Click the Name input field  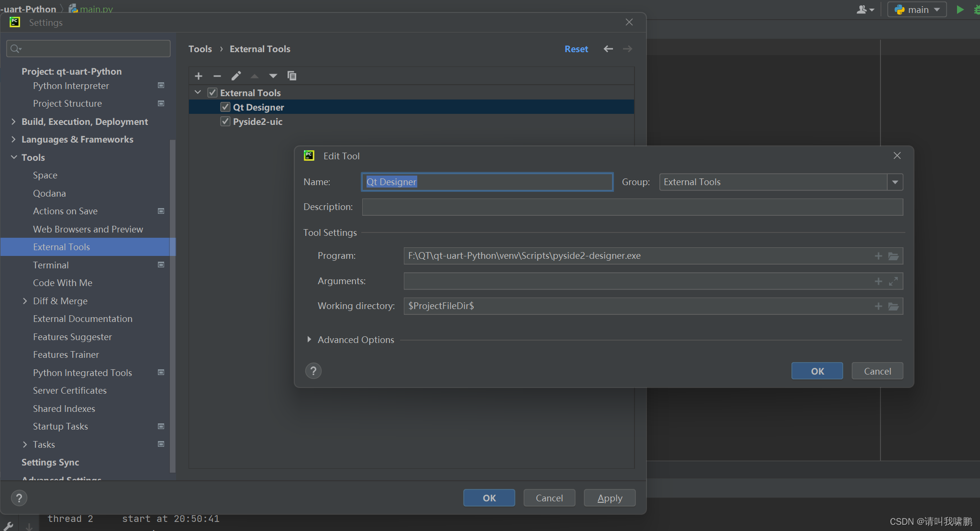click(487, 181)
